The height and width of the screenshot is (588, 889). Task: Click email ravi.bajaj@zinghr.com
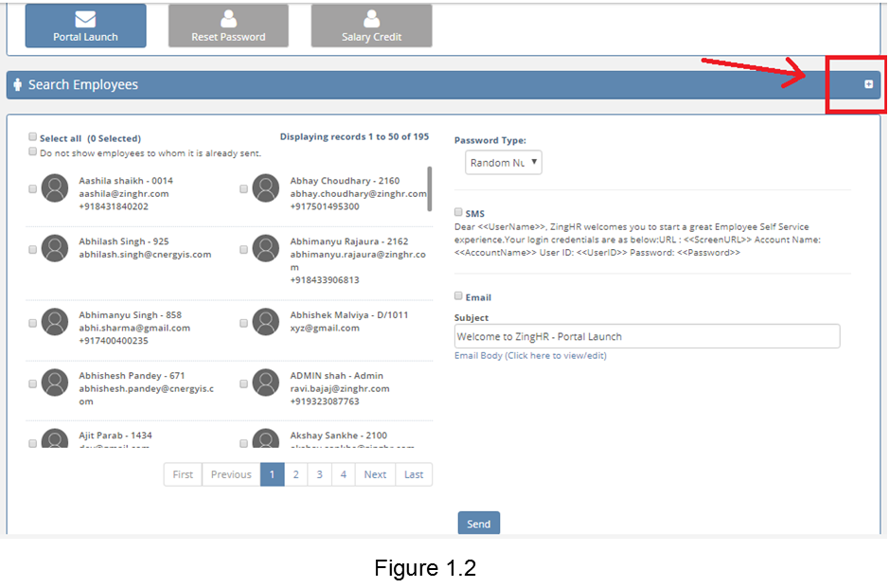click(340, 388)
